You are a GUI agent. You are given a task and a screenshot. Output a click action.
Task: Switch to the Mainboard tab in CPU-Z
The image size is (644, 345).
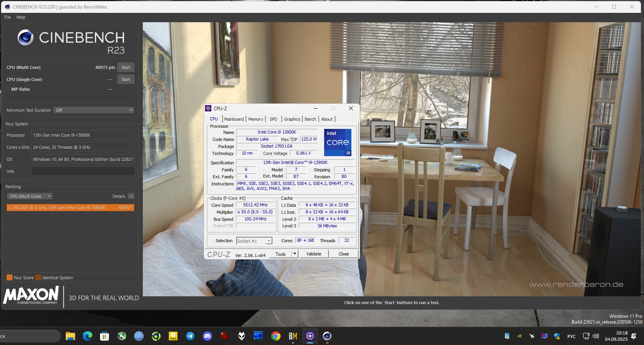coord(234,119)
